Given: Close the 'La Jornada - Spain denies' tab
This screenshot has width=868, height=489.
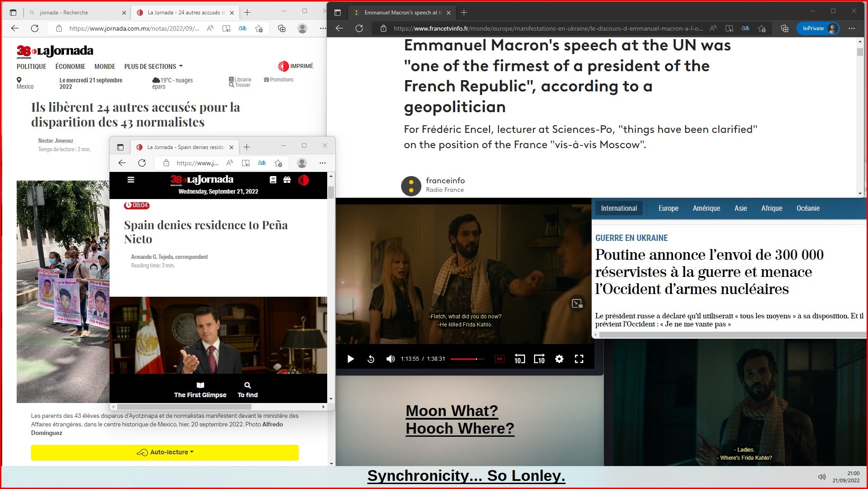Looking at the screenshot, I should coord(232,147).
